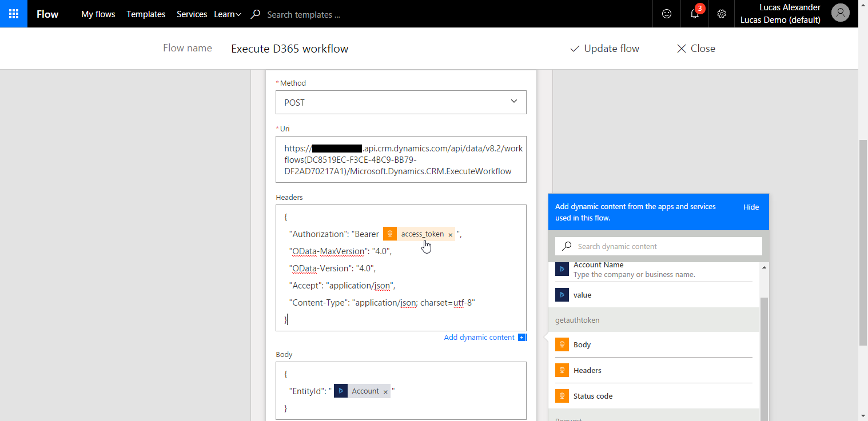The height and width of the screenshot is (421, 868).
Task: Open My flows page
Action: point(98,14)
